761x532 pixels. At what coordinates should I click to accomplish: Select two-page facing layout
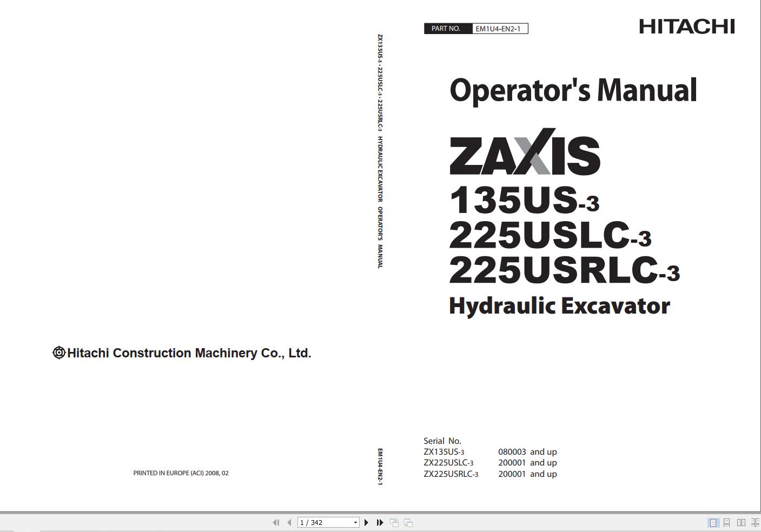pos(741,522)
